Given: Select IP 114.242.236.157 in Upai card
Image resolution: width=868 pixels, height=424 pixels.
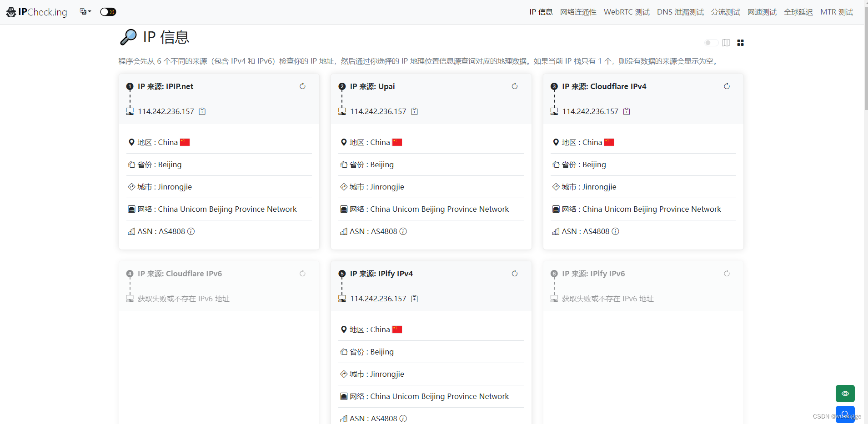Looking at the screenshot, I should pos(378,111).
